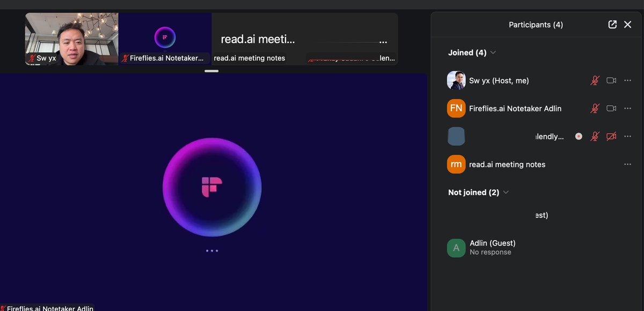Click 'read.ai meeting notes' in the participant list
This screenshot has width=644, height=311.
[507, 165]
